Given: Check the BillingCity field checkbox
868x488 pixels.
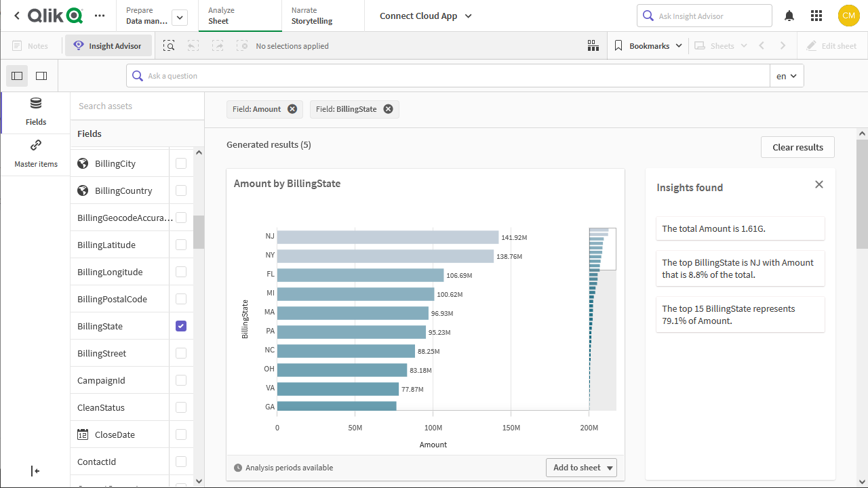Looking at the screenshot, I should tap(180, 163).
